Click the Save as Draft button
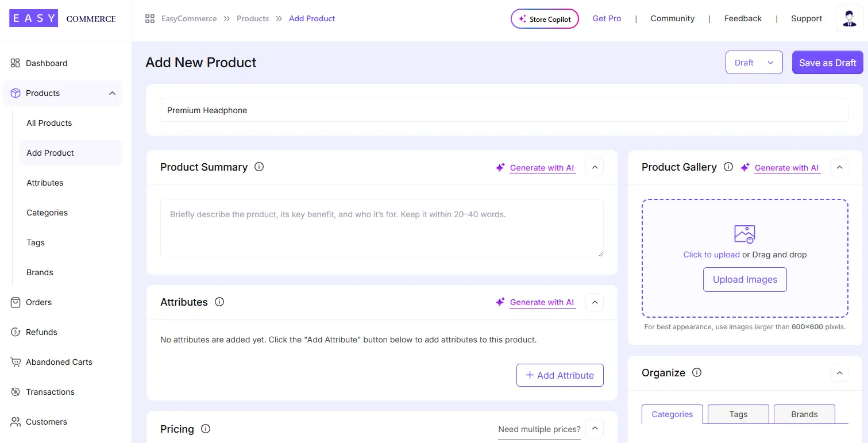Viewport: 868px width, 443px height. pos(828,63)
